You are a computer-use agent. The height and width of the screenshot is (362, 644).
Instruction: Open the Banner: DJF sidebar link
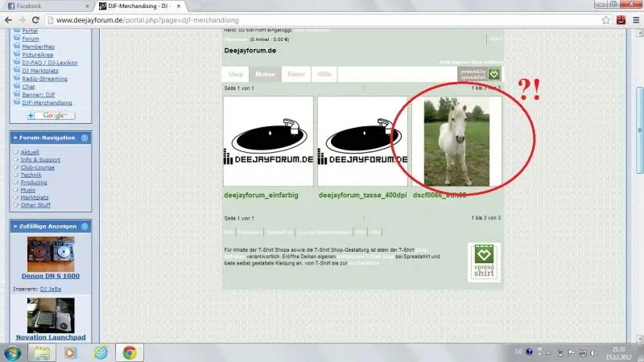point(38,95)
